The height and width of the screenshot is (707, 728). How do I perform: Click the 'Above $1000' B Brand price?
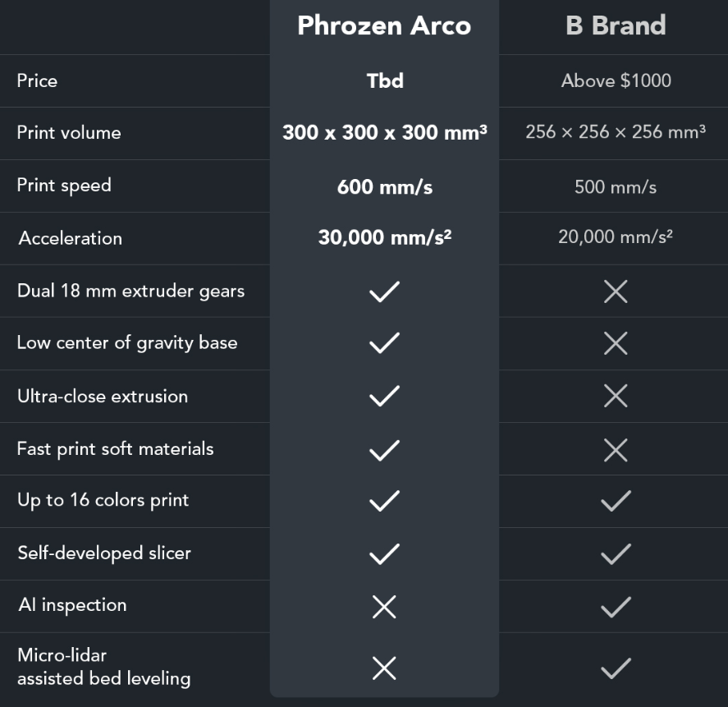point(616,80)
